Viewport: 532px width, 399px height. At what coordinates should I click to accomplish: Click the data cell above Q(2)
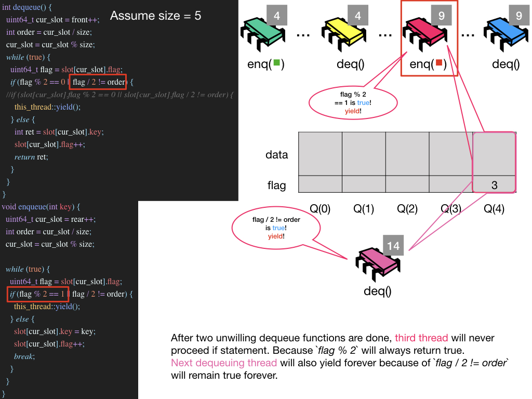click(x=407, y=154)
